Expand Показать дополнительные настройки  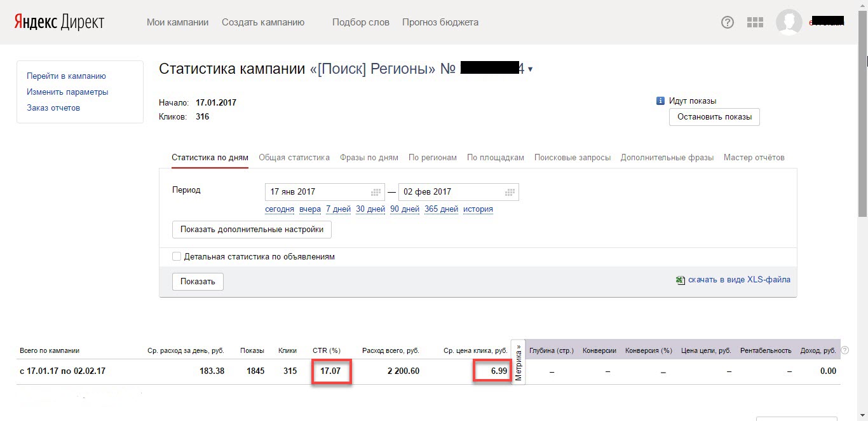[252, 230]
